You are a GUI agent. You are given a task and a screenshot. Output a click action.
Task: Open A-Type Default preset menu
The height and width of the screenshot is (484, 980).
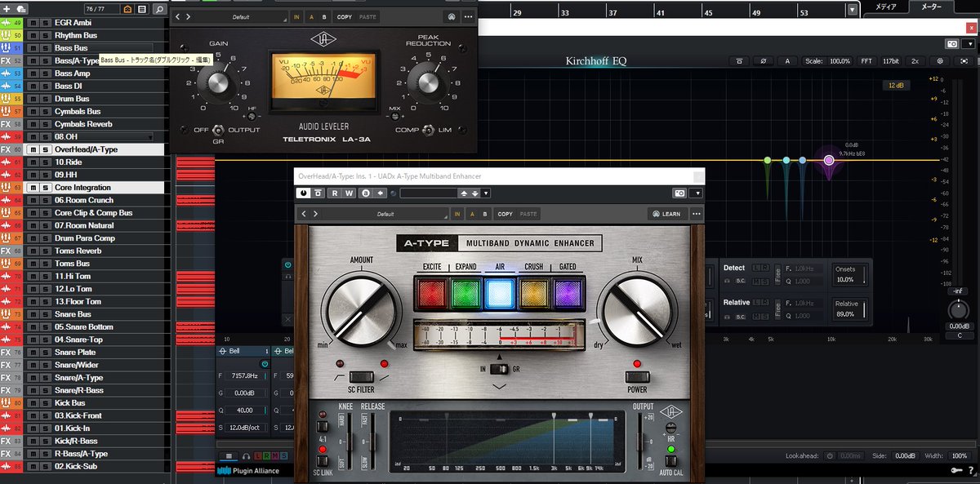[385, 214]
